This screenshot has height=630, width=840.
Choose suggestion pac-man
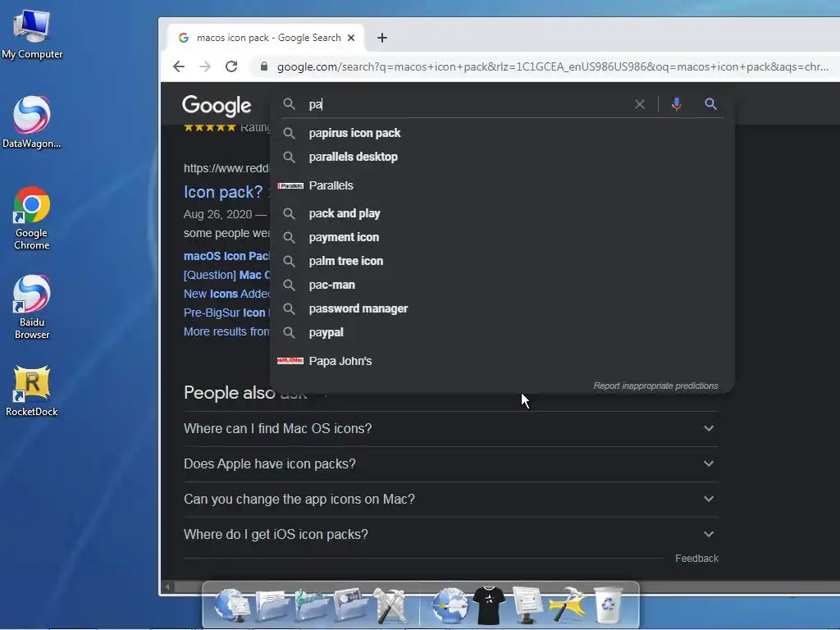503,285
